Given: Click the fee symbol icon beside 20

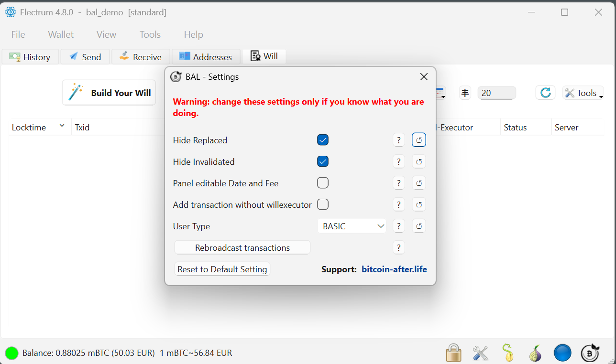Looking at the screenshot, I should click(x=465, y=93).
